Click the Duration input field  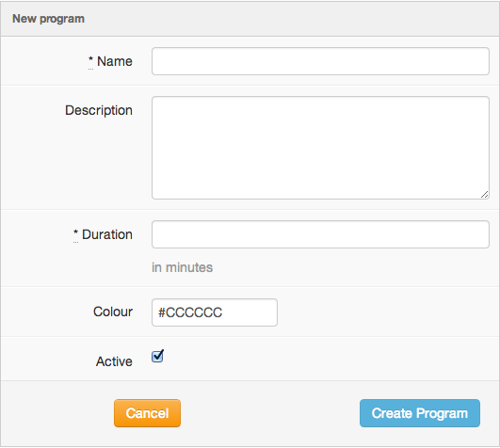(x=320, y=234)
